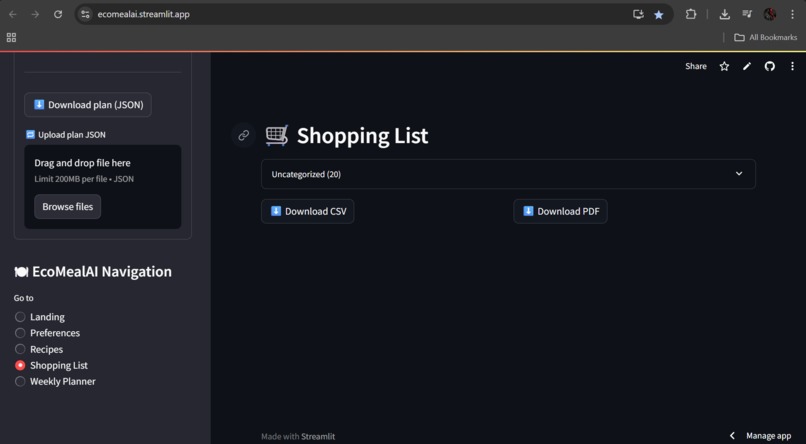Screen dimensions: 806x444
Task: Browse files to upload plan JSON
Action: click(x=67, y=207)
